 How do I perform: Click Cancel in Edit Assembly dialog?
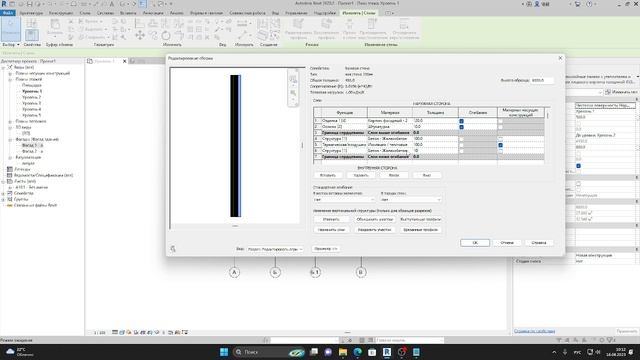coord(507,242)
